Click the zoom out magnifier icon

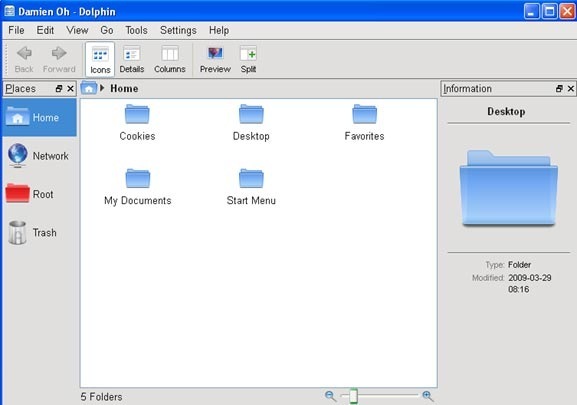(x=330, y=396)
